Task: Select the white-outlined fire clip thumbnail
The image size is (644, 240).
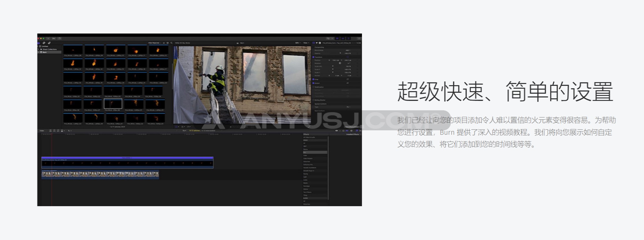Action: [113, 103]
